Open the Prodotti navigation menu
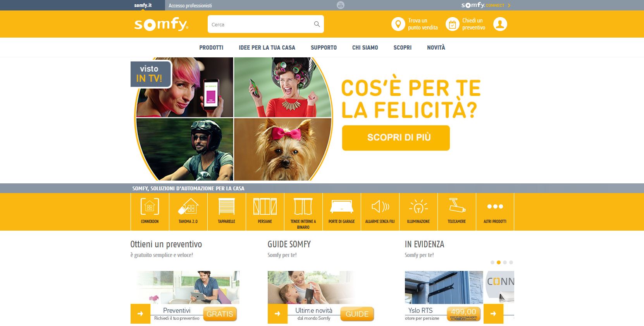644x326 pixels. click(211, 47)
